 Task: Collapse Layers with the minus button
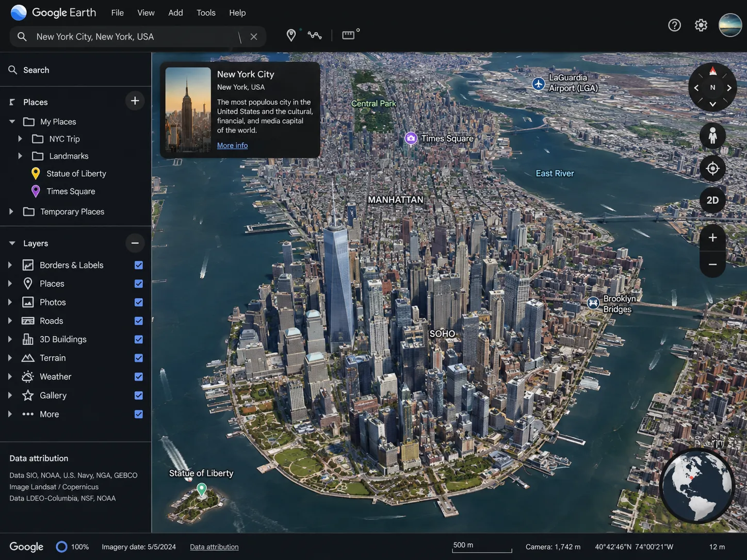tap(135, 243)
